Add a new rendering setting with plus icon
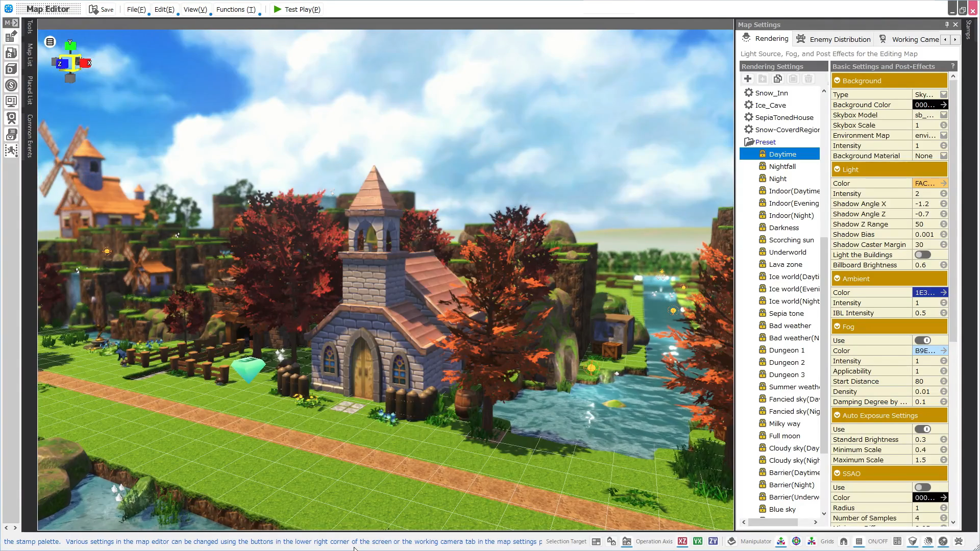980x551 pixels. 747,79
